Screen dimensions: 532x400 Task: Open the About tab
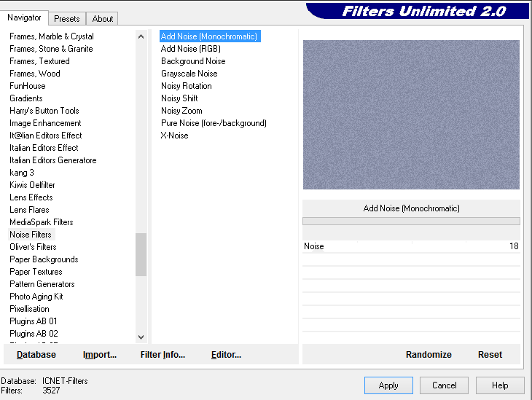pyautogui.click(x=103, y=19)
